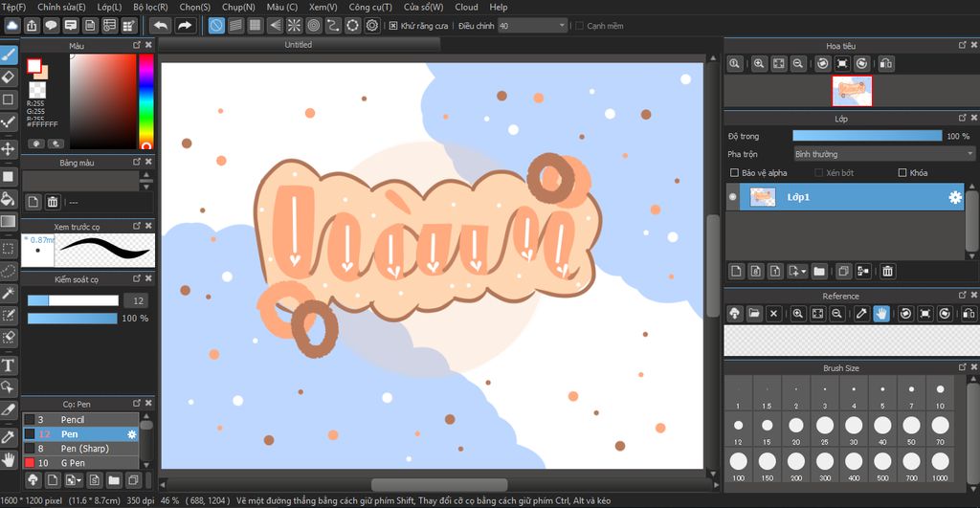This screenshot has height=508, width=980.
Task: Open the Xem(V) menu
Action: 323,7
